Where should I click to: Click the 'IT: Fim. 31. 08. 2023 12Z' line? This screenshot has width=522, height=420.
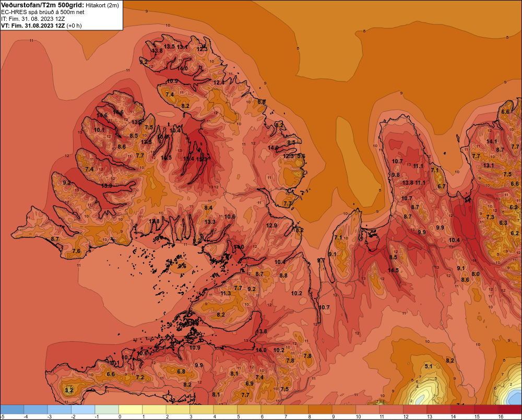pos(33,19)
